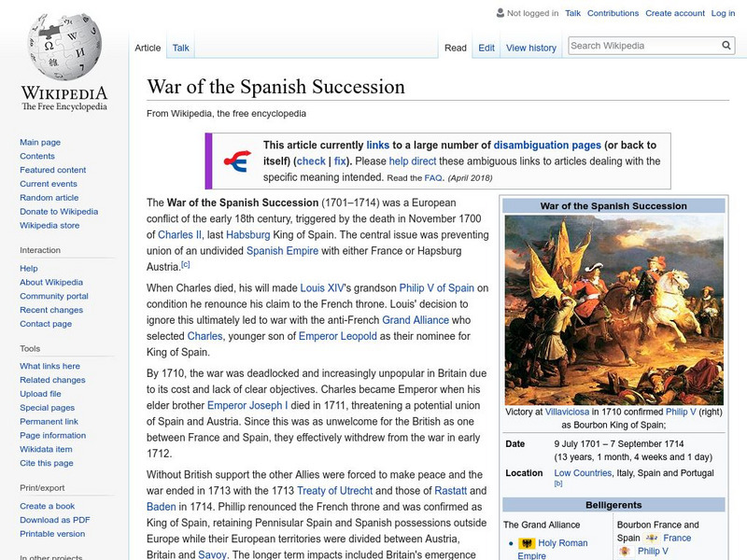Open the Villaviciosa battle painting thumbnail
This screenshot has height=560, width=747.
coord(619,308)
